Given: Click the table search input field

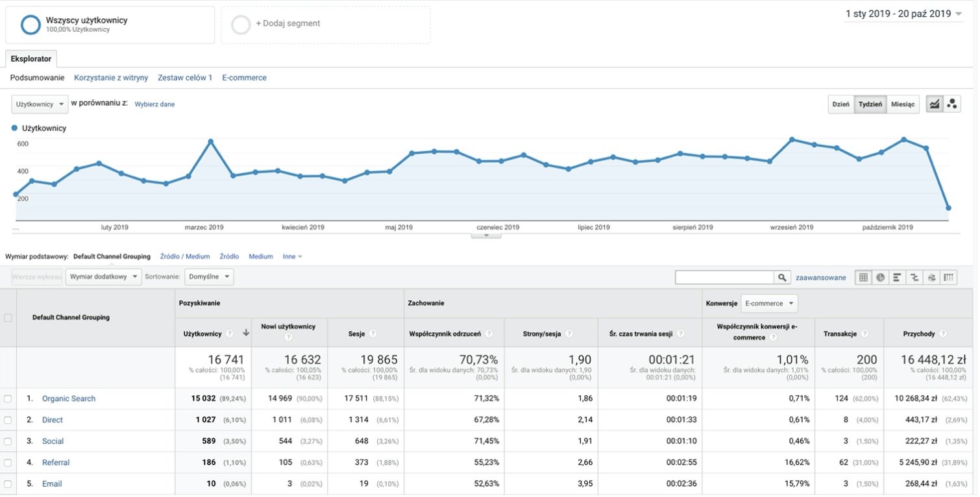Looking at the screenshot, I should (724, 278).
